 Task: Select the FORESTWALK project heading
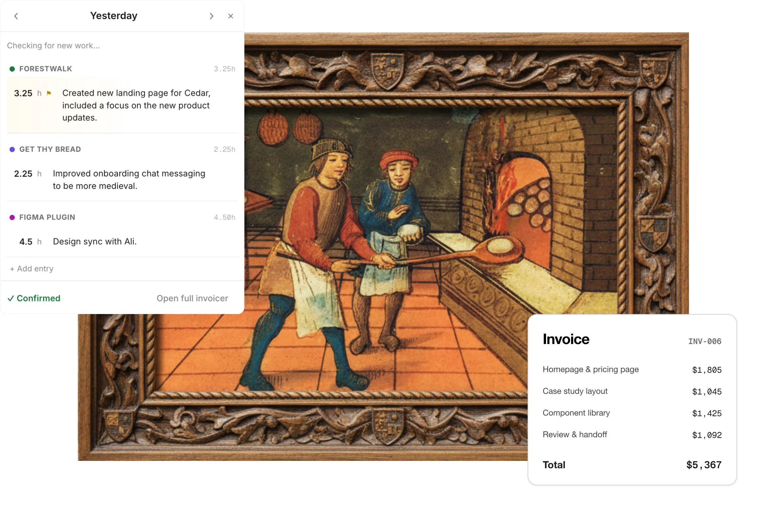46,69
